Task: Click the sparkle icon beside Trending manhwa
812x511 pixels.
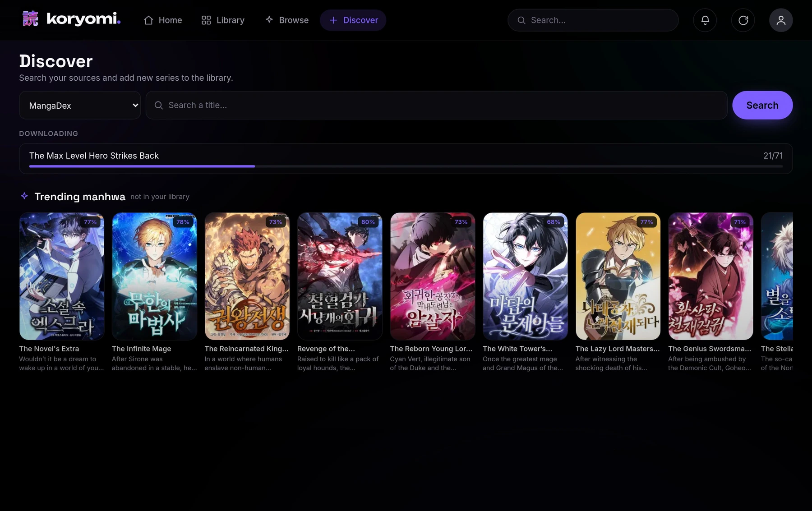Action: click(24, 196)
